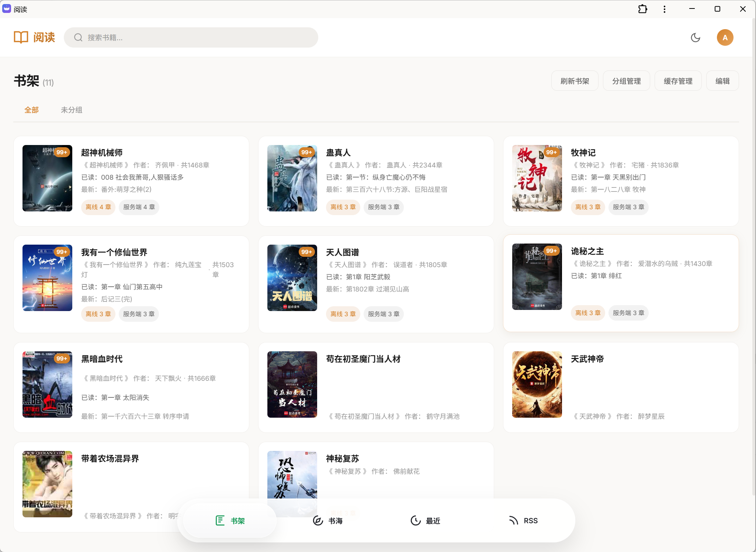
Task: Click the 刷新书架 button
Action: coord(575,80)
